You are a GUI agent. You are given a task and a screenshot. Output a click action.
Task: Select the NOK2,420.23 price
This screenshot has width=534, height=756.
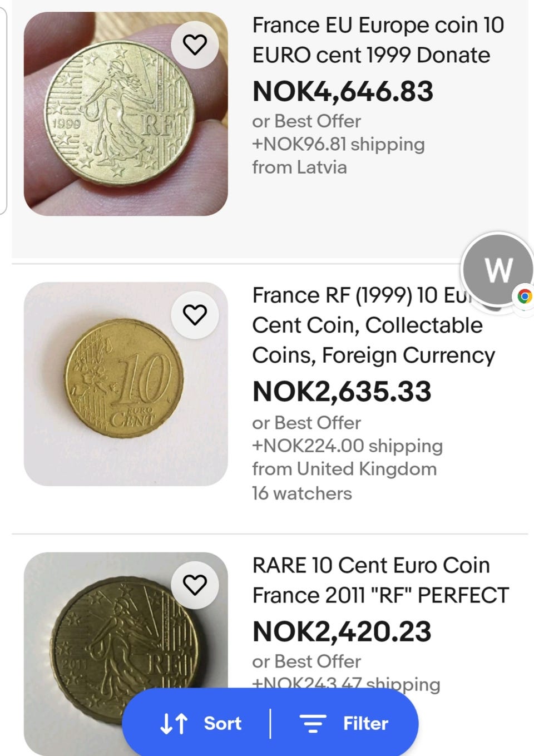342,631
